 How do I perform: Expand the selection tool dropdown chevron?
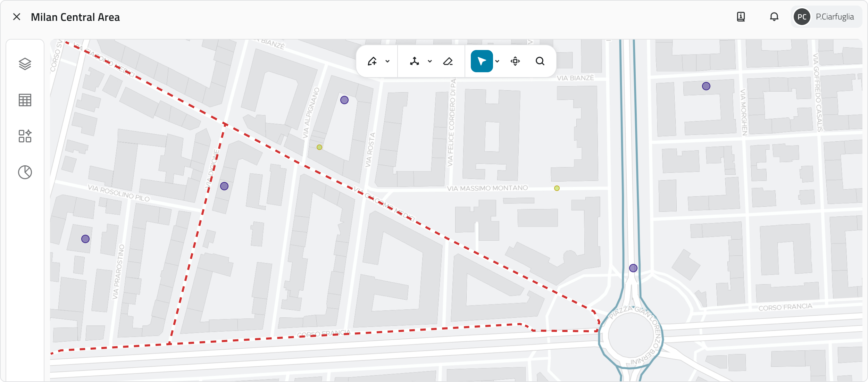click(497, 61)
